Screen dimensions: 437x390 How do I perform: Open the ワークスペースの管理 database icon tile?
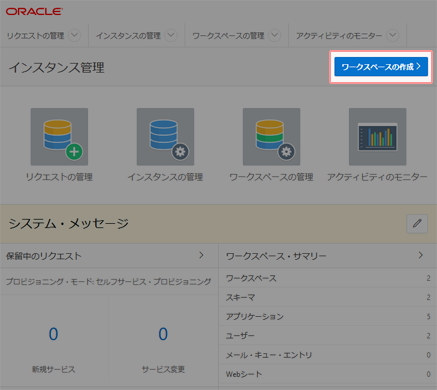pos(271,137)
